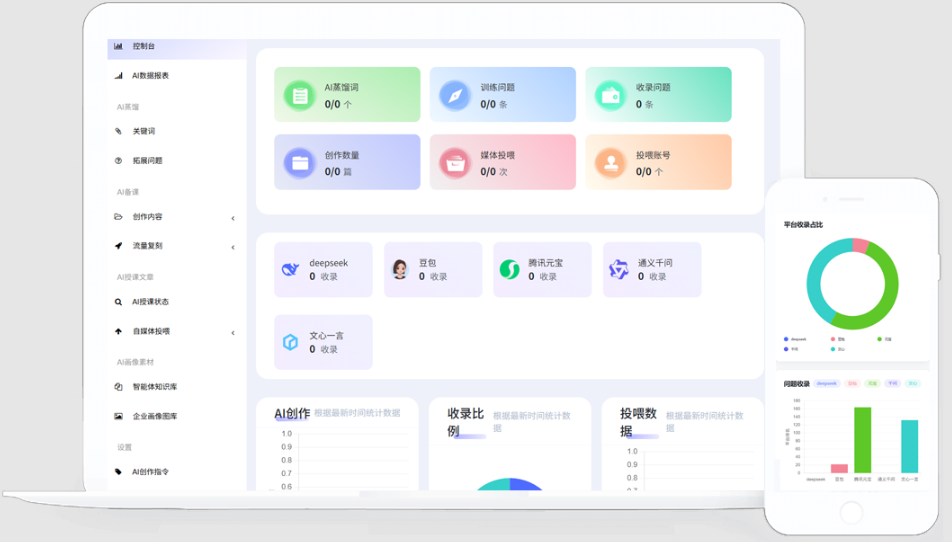This screenshot has width=952, height=542.
Task: Go to 关键词 in the sidebar
Action: pyautogui.click(x=144, y=131)
